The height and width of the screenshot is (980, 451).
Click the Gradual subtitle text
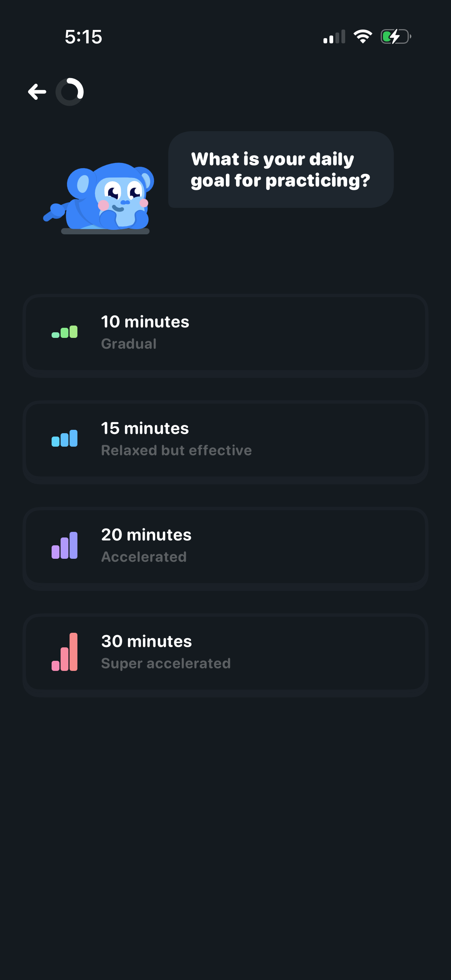[x=129, y=344]
